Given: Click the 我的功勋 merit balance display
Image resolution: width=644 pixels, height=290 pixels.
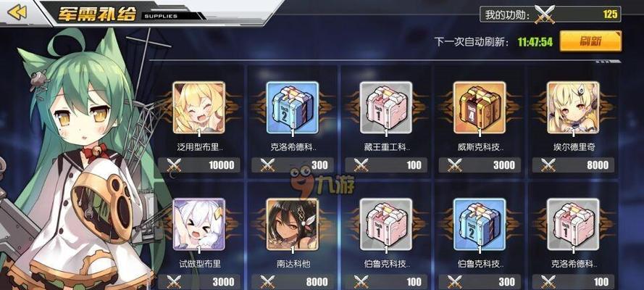Looking at the screenshot, I should coord(551,14).
